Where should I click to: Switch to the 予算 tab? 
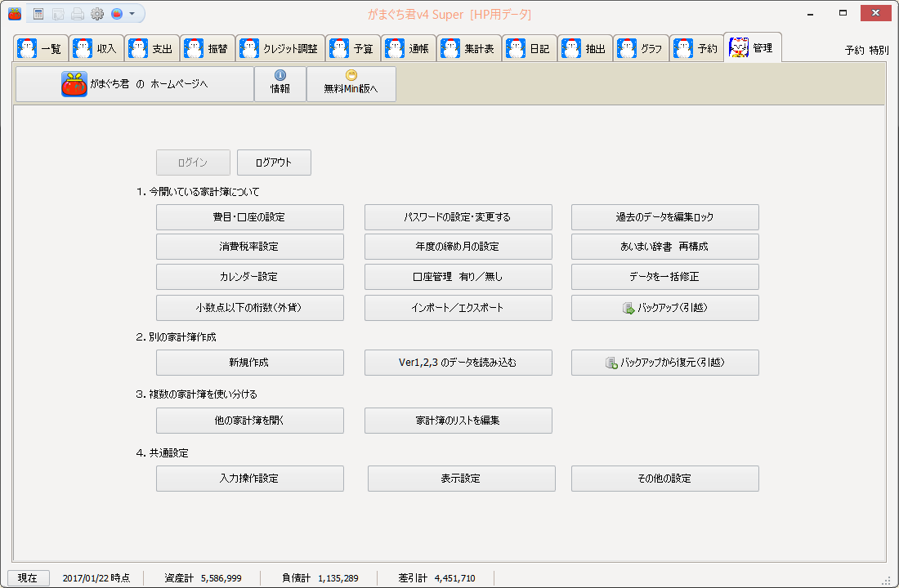[353, 48]
